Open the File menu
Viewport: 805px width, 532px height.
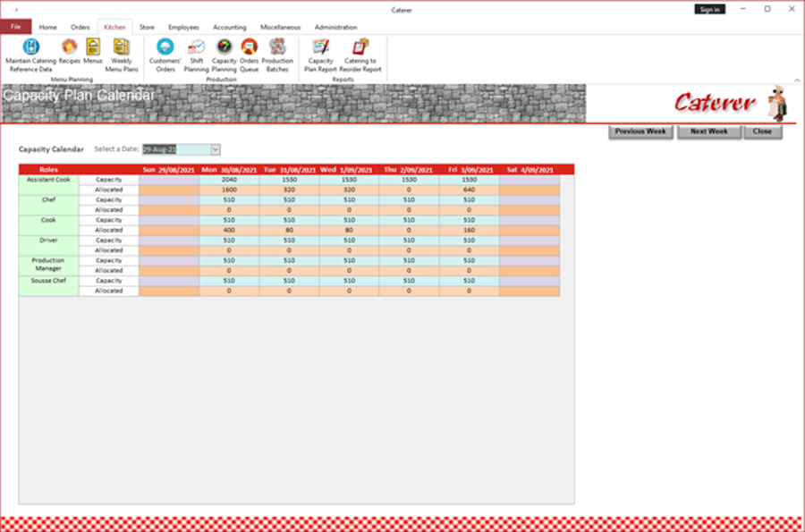point(16,27)
